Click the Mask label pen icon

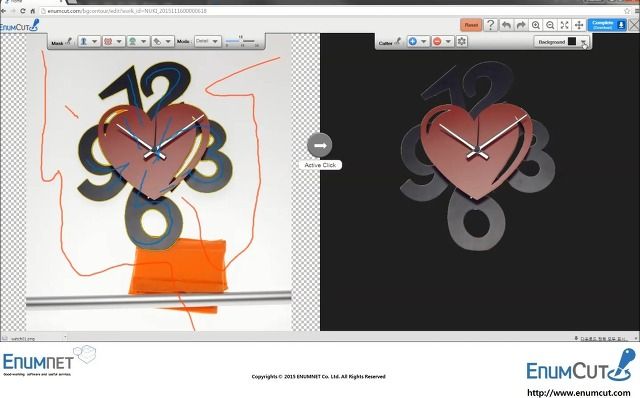coord(69,41)
